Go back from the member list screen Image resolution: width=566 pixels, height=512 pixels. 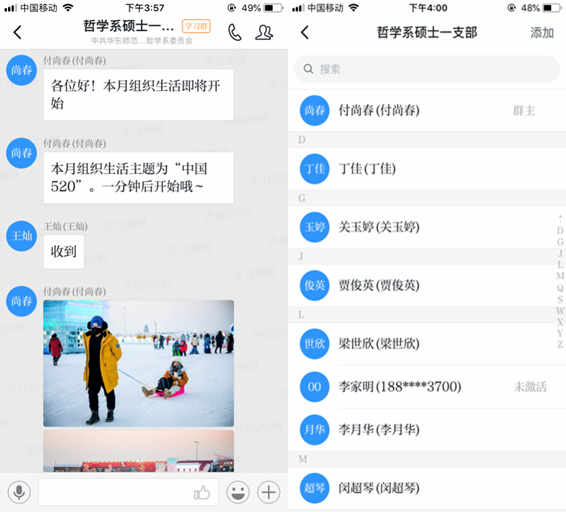coord(305,32)
